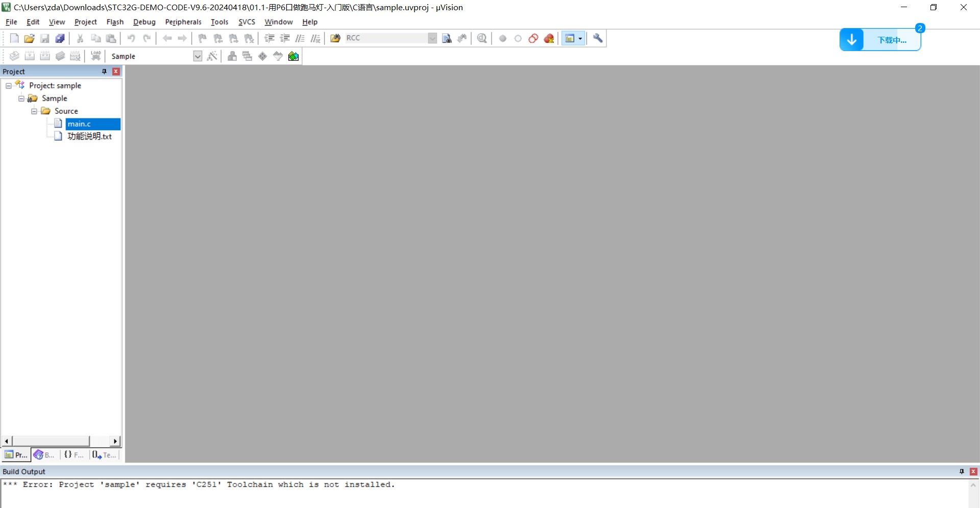Open Configuration with the wrench icon
Image resolution: width=980 pixels, height=508 pixels.
598,38
